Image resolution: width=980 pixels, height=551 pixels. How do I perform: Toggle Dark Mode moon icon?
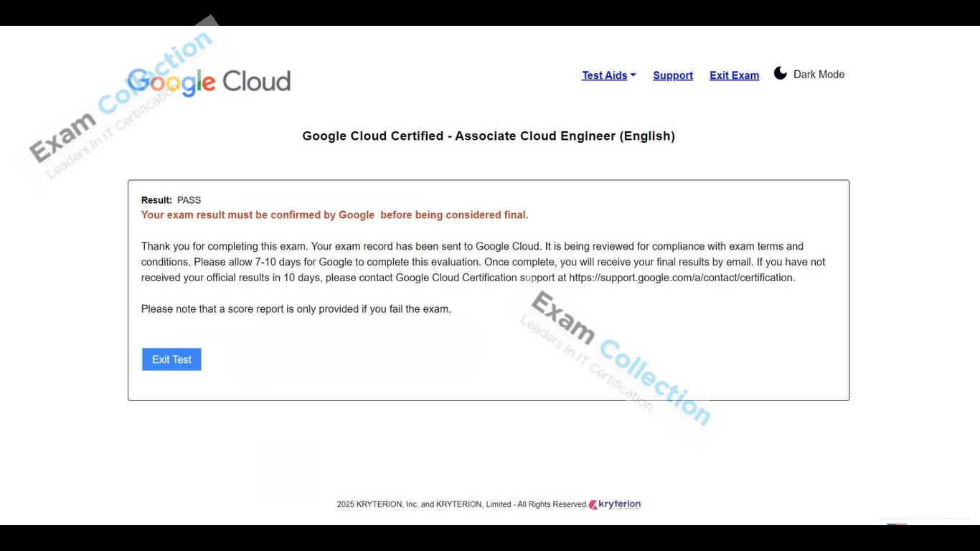[x=781, y=73]
